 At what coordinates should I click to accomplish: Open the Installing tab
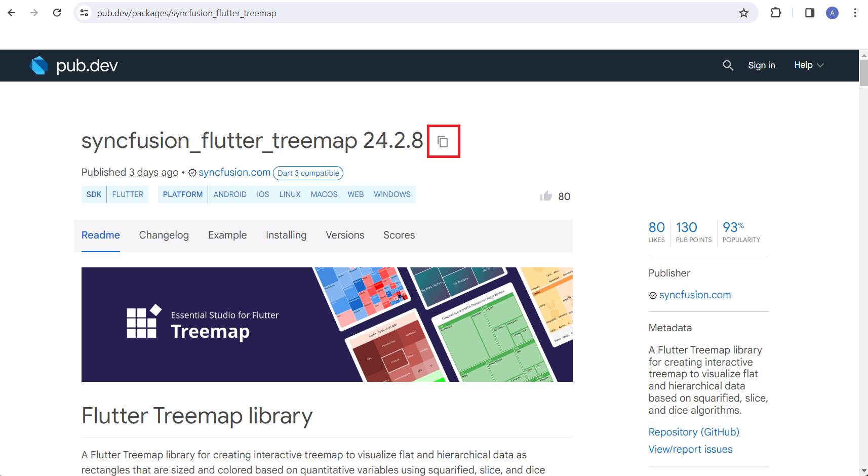286,235
